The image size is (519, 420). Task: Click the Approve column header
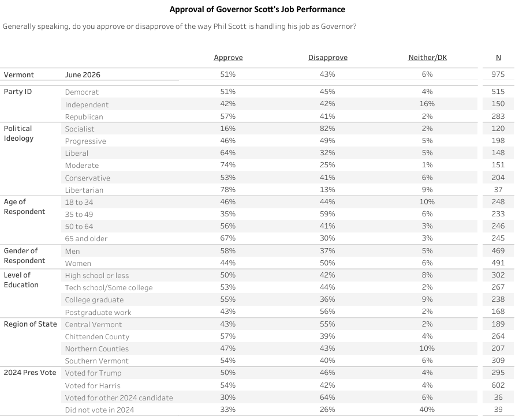click(228, 58)
